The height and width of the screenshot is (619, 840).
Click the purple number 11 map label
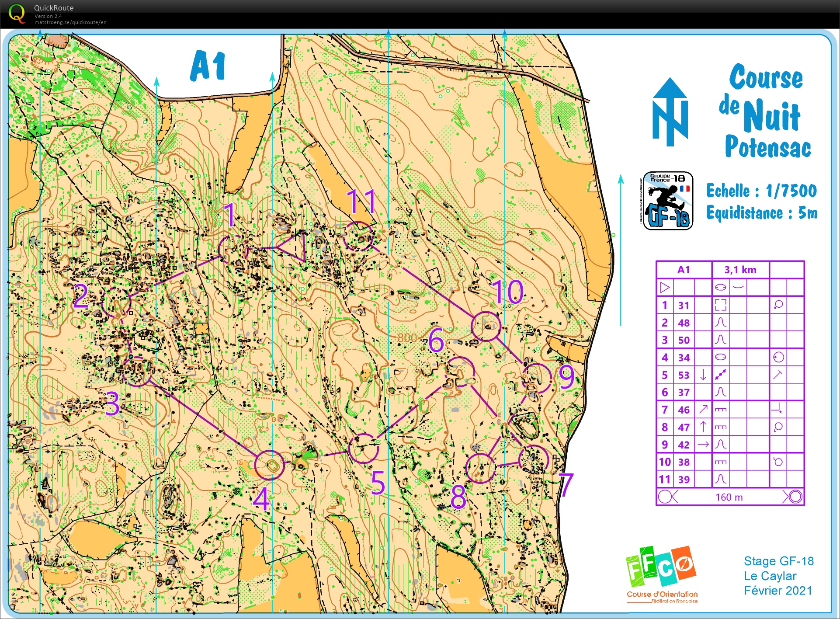click(361, 201)
